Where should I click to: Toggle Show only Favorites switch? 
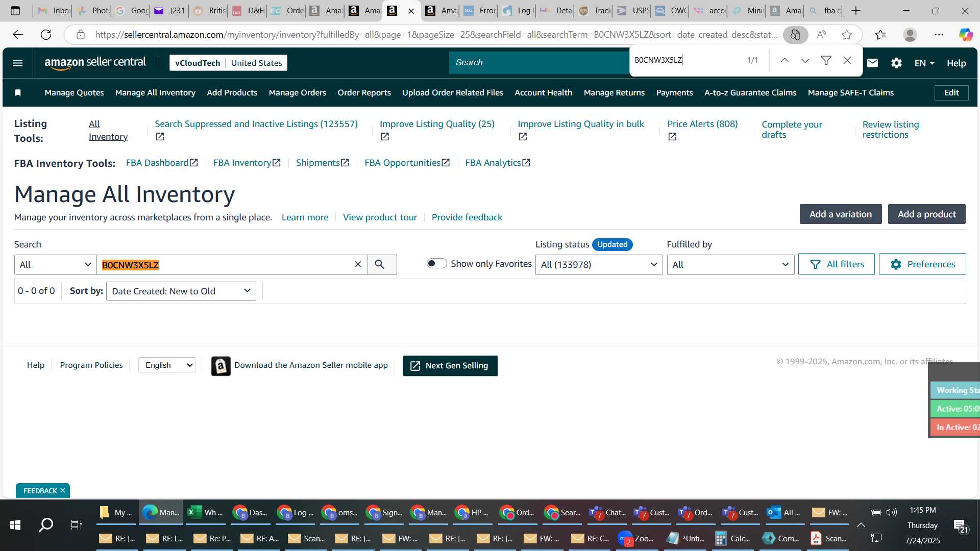(436, 263)
